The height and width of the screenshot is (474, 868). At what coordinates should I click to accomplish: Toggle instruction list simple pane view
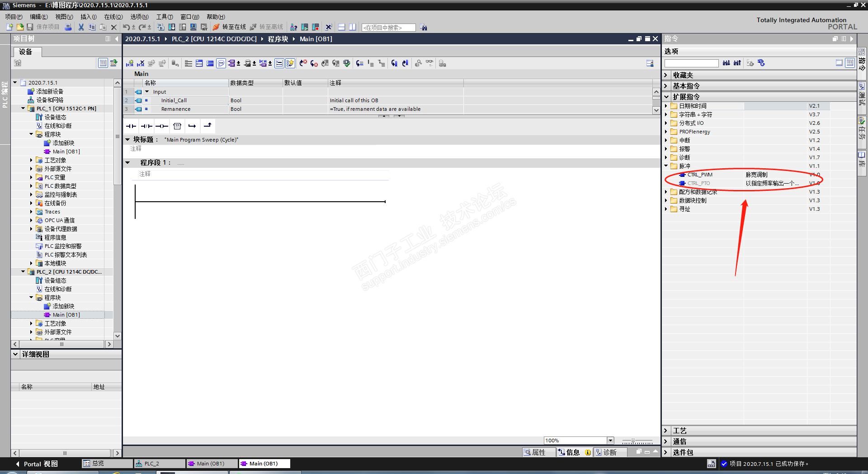839,63
